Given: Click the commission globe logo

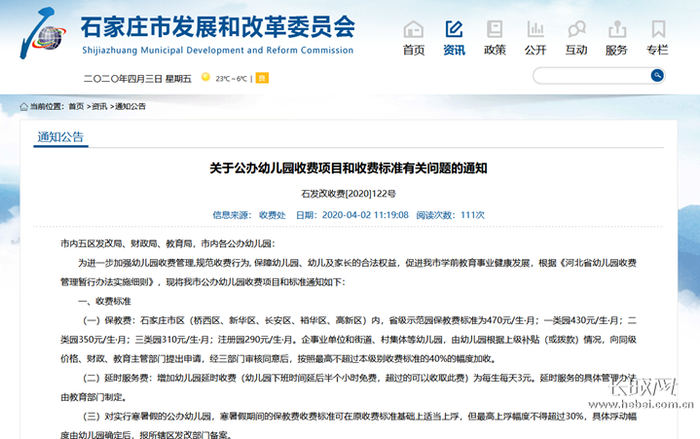Looking at the screenshot, I should tap(43, 33).
